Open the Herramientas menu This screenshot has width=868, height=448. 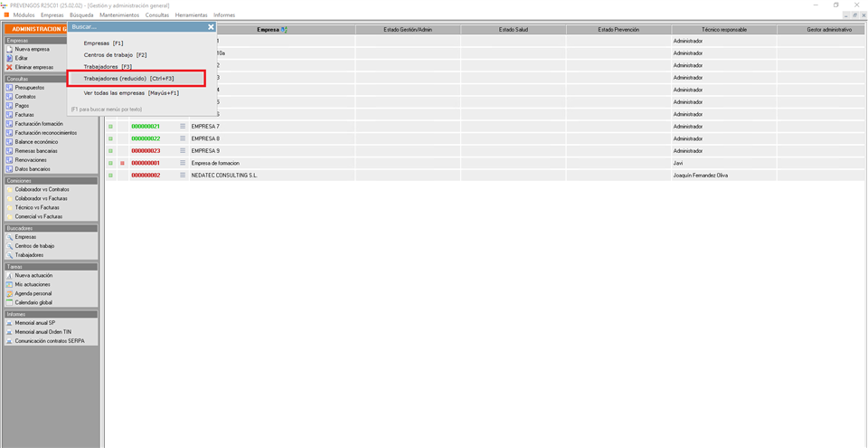[191, 15]
